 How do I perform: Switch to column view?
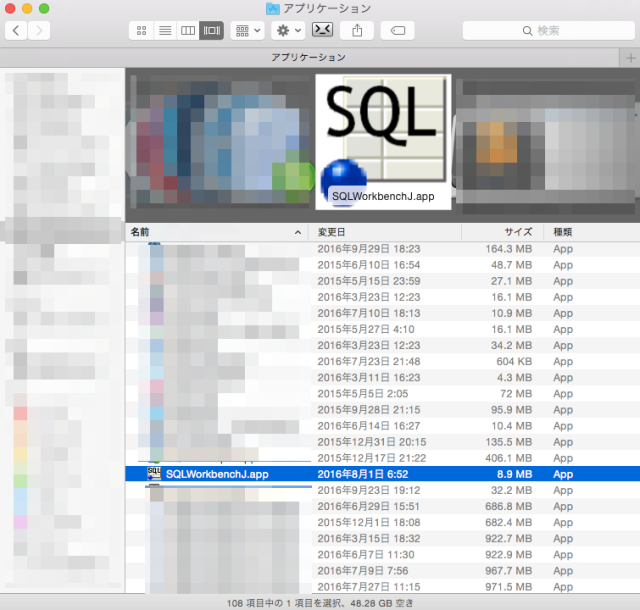188,31
